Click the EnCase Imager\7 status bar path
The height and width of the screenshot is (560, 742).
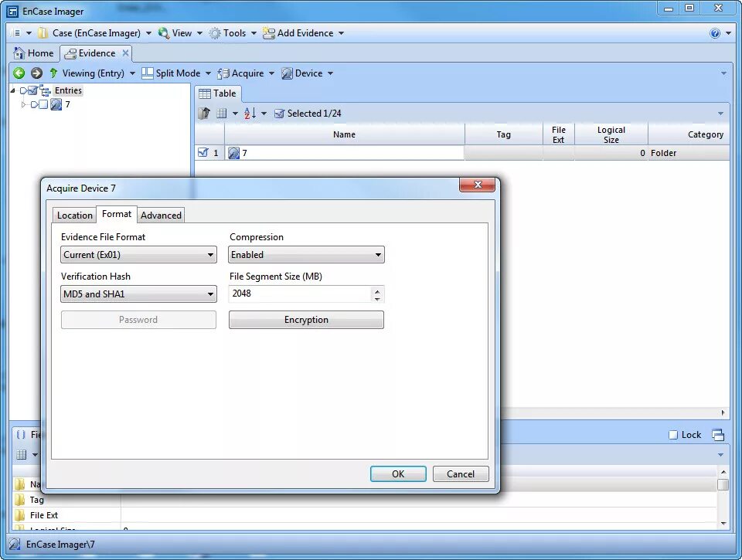60,545
